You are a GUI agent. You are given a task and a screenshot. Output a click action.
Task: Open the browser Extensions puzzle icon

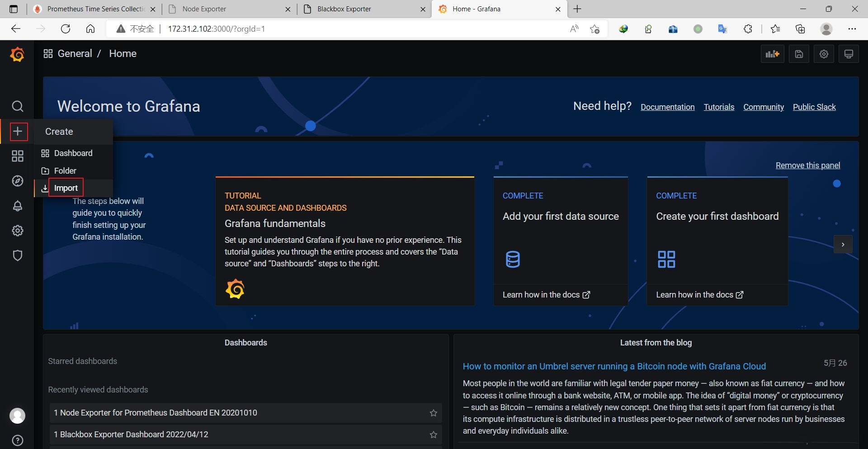[x=748, y=29]
